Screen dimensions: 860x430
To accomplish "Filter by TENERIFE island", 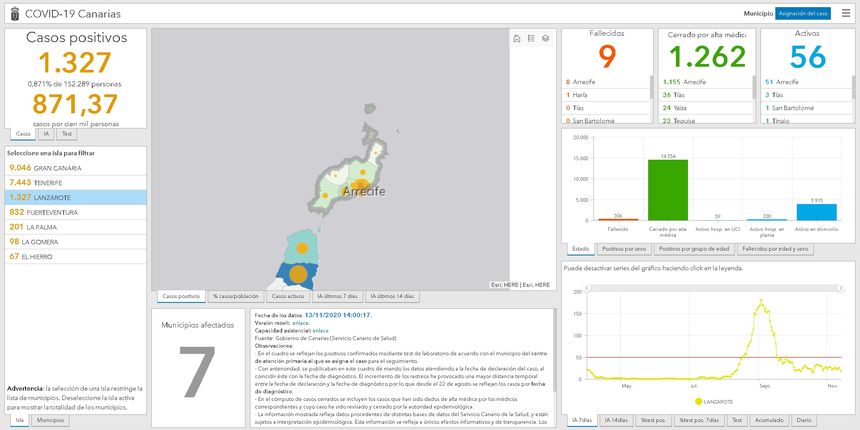I will (76, 183).
